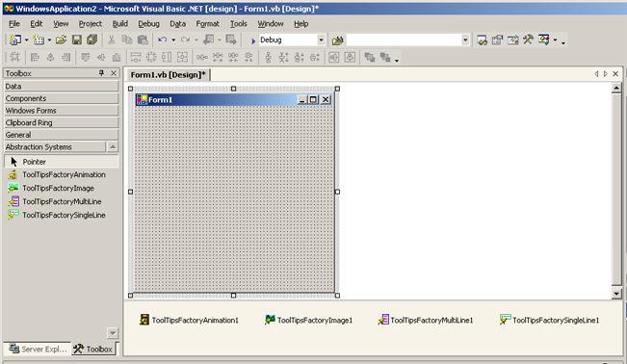The width and height of the screenshot is (627, 364).
Task: Expand the Windows Forms toolbox section
Action: pyautogui.click(x=62, y=111)
